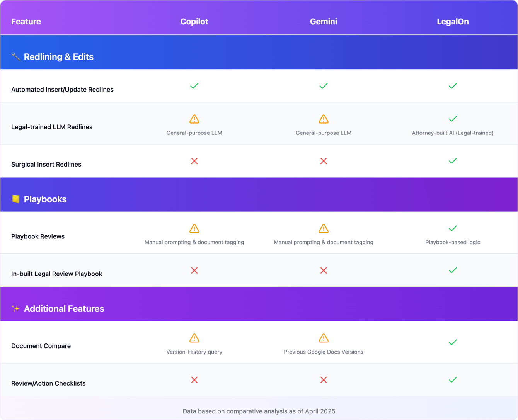Image resolution: width=518 pixels, height=420 pixels.
Task: Select LegalOn's checkmark for Playbook Reviews
Action: [x=453, y=228]
